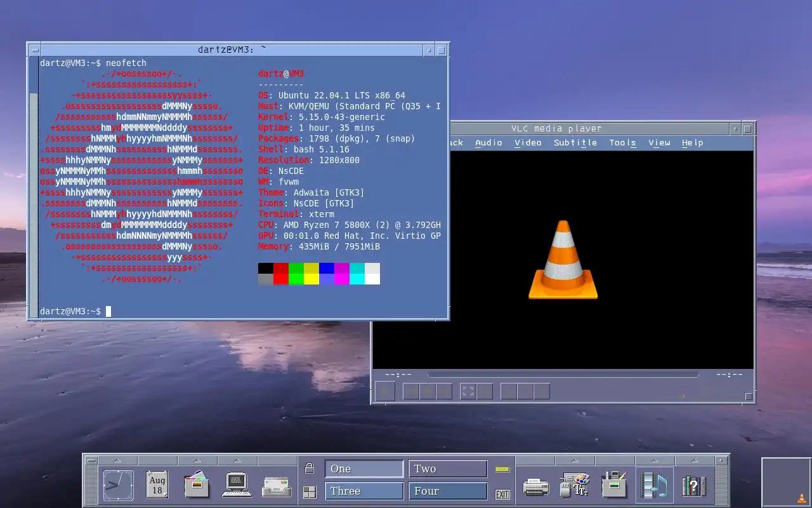Image resolution: width=812 pixels, height=508 pixels.
Task: Open the Aug 18 calendar icon
Action: pyautogui.click(x=157, y=486)
